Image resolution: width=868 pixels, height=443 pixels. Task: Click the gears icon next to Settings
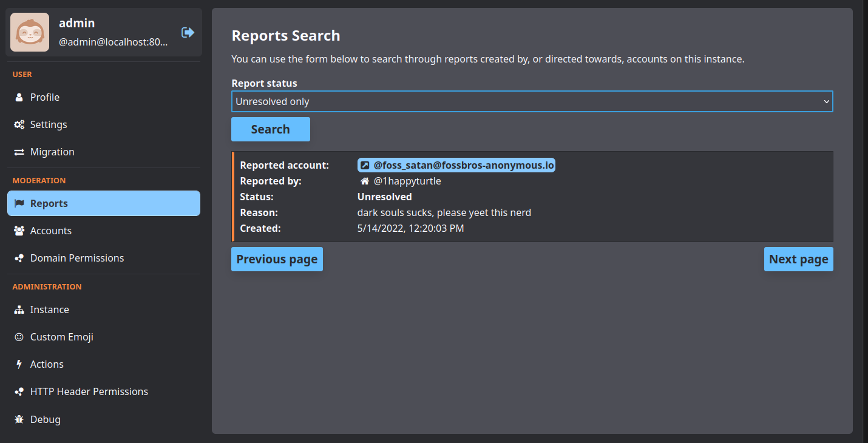18,124
